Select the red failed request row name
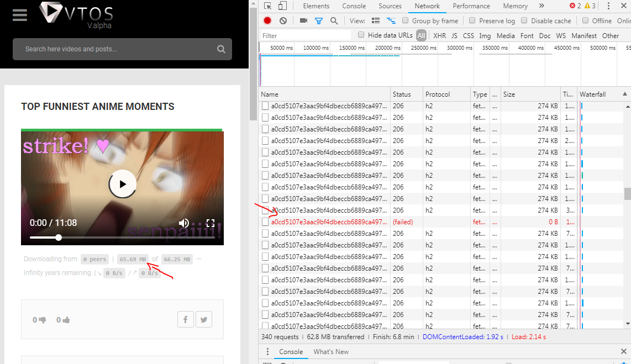Viewport: 631px width, 364px height. [329, 222]
